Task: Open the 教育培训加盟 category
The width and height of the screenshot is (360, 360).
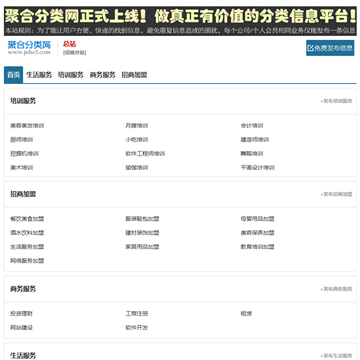Action: pos(258,247)
